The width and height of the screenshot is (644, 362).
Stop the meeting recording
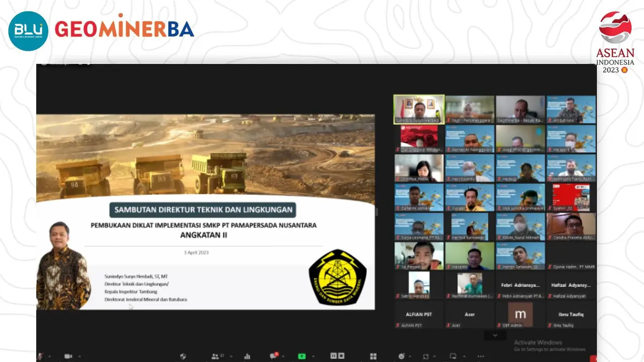342,356
